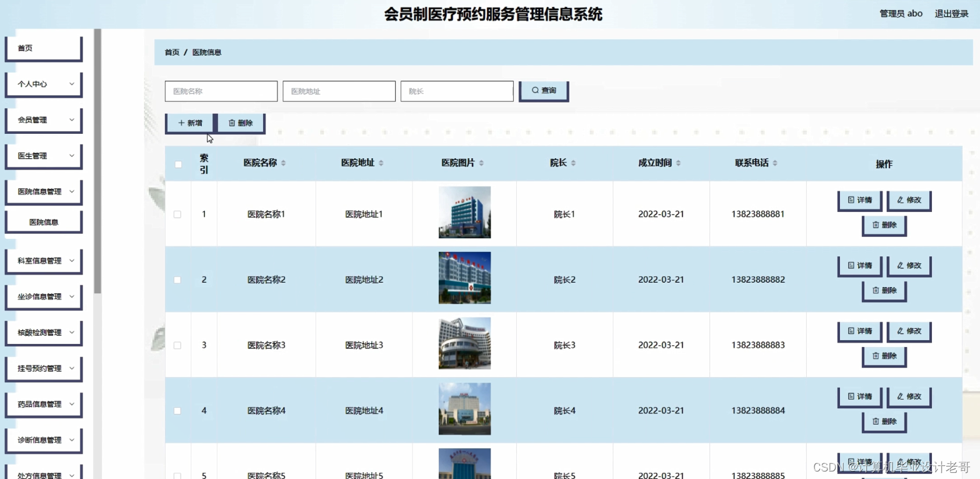The width and height of the screenshot is (980, 479).
Task: Click 操作 column header
Action: click(x=884, y=164)
